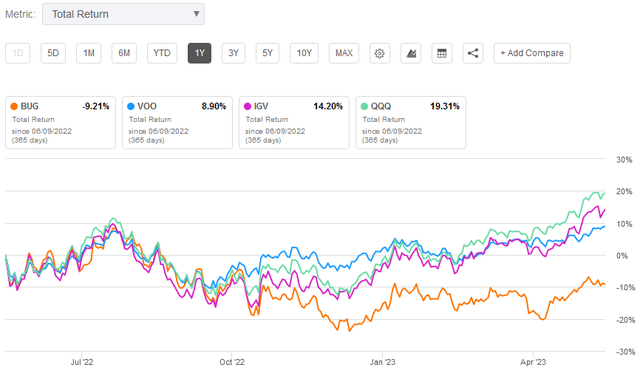Image resolution: width=640 pixels, height=376 pixels.
Task: Click the blue VOO color dot
Action: tap(131, 107)
